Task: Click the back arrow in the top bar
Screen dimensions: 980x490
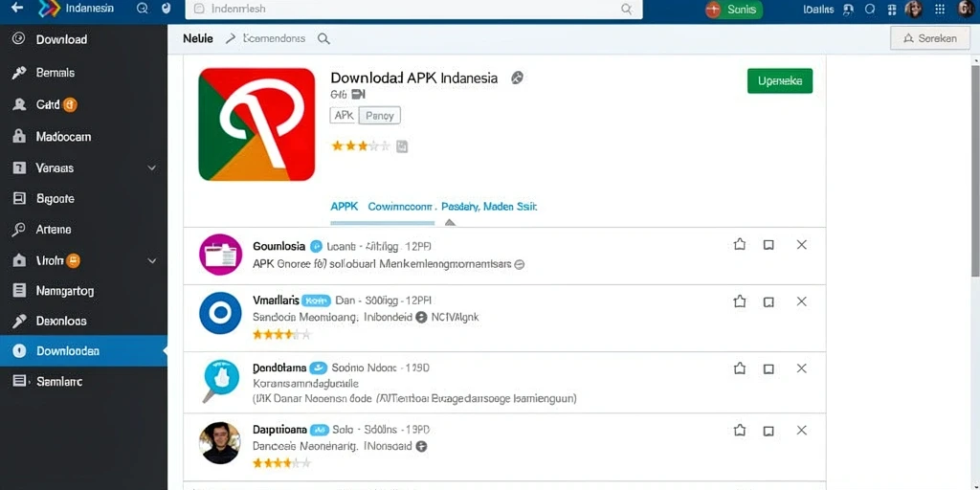Action: pos(17,8)
